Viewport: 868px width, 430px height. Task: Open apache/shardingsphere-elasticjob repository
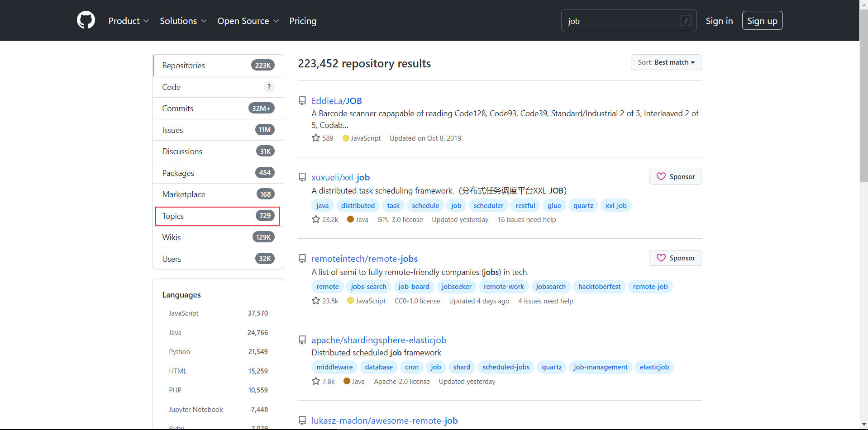[379, 340]
